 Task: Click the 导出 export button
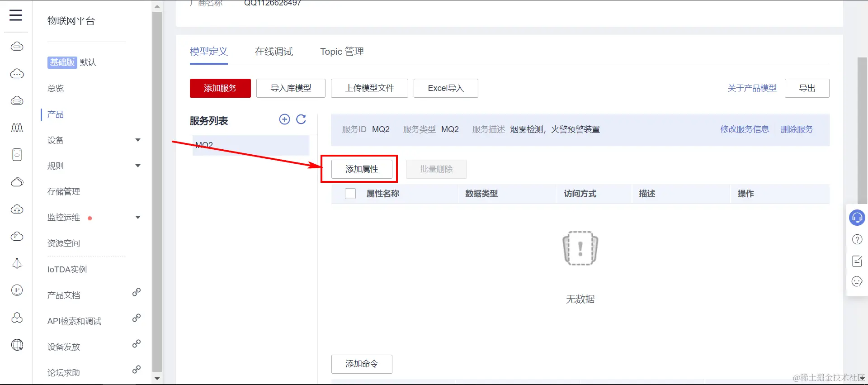coord(807,88)
